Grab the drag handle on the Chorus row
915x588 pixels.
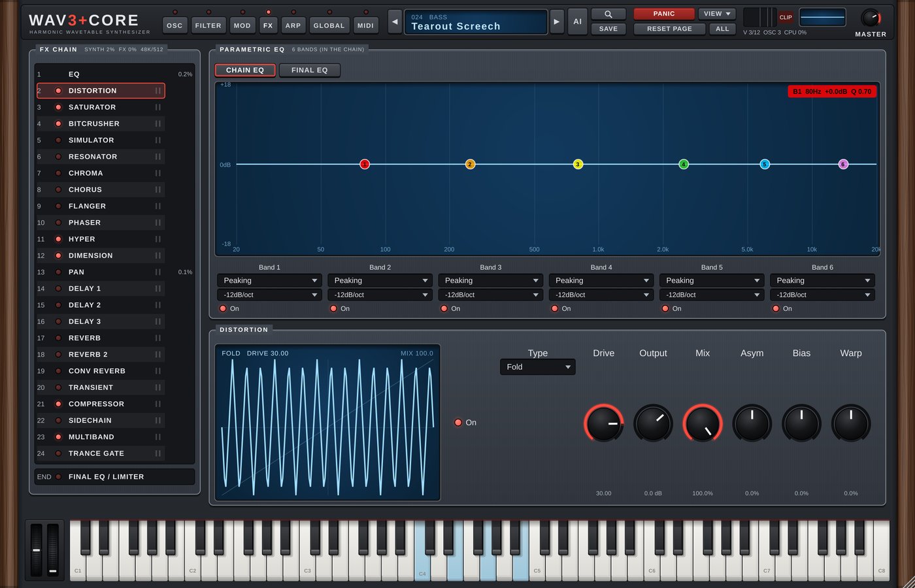click(x=158, y=189)
